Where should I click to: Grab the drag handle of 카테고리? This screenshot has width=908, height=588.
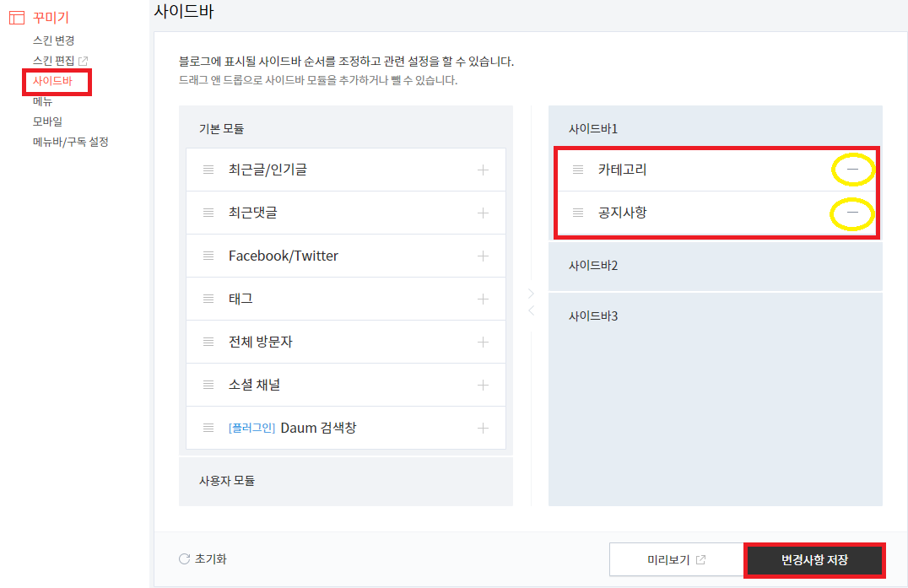pyautogui.click(x=578, y=170)
